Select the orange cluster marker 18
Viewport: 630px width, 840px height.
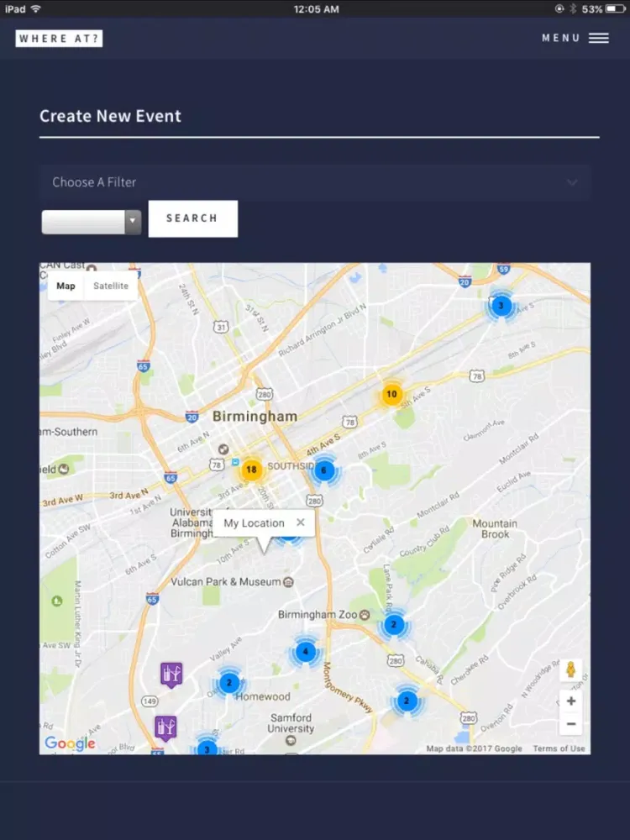pos(250,470)
